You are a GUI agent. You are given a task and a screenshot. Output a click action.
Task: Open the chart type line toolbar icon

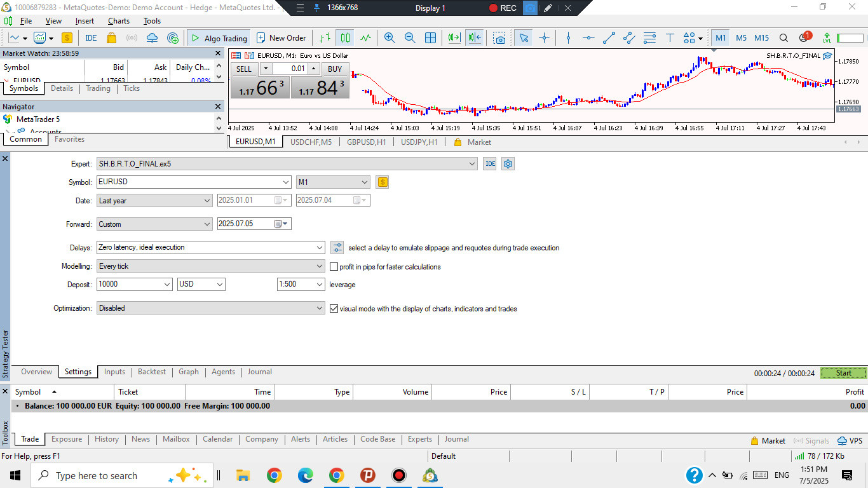click(x=14, y=38)
